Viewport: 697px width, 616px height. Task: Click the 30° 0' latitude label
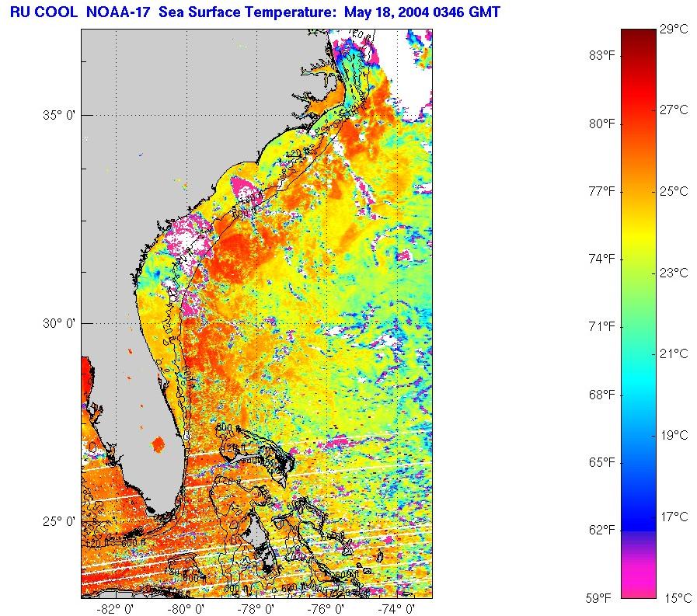click(x=58, y=322)
